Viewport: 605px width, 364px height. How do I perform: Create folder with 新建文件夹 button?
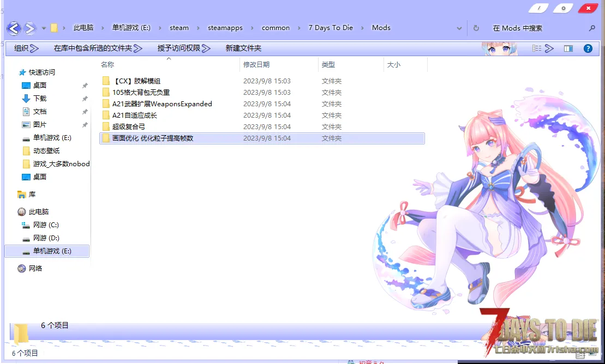click(243, 48)
